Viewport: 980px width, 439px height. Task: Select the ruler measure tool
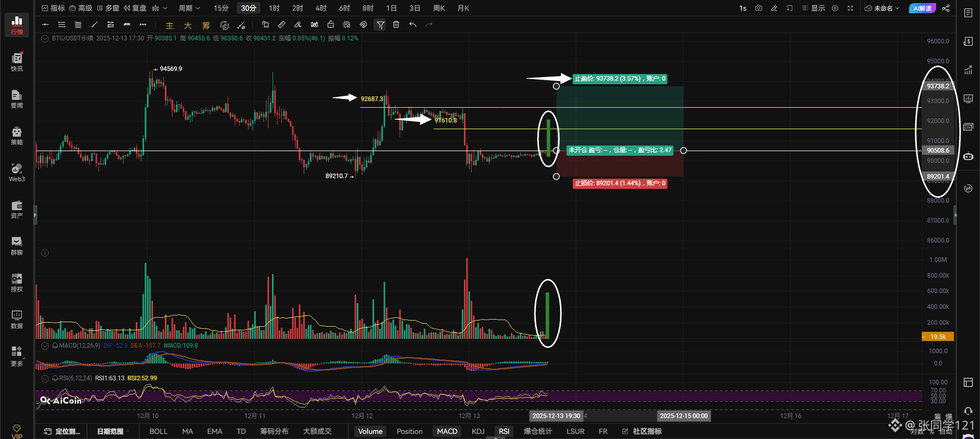(x=282, y=25)
